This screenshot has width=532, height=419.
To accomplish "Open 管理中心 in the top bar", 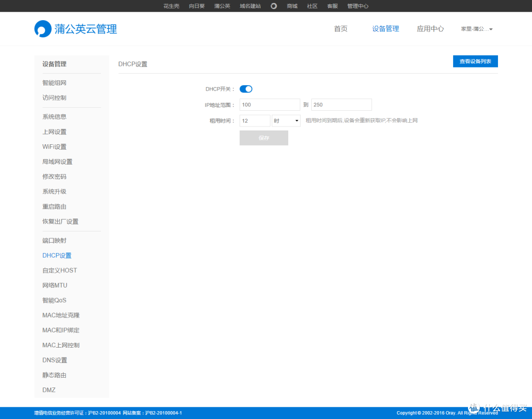I will click(x=358, y=6).
